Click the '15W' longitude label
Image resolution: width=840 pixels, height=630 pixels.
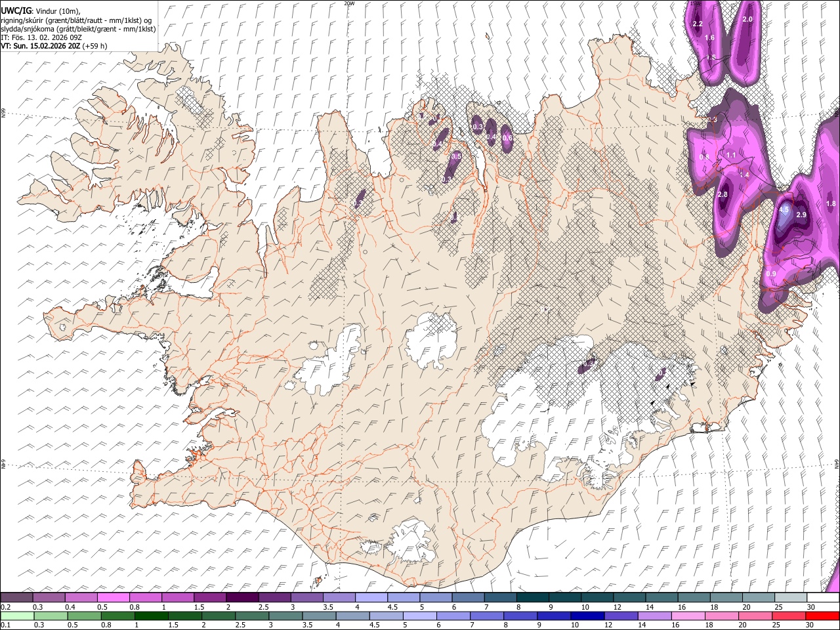tap(696, 3)
